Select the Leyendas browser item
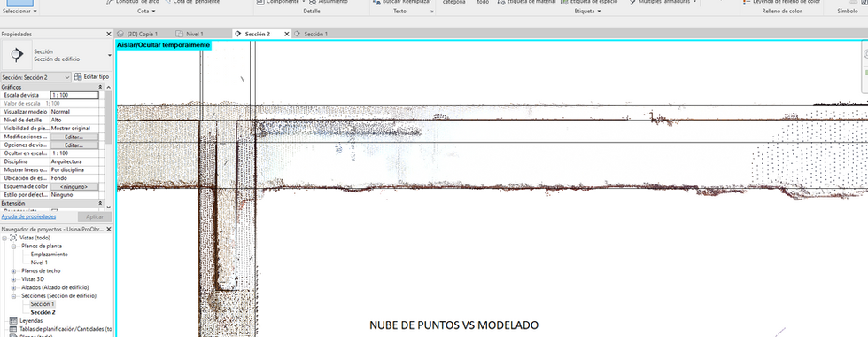This screenshot has width=868, height=337. (x=31, y=321)
